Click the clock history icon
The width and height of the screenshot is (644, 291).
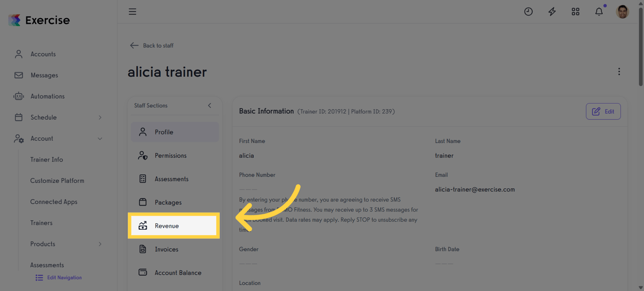point(528,12)
